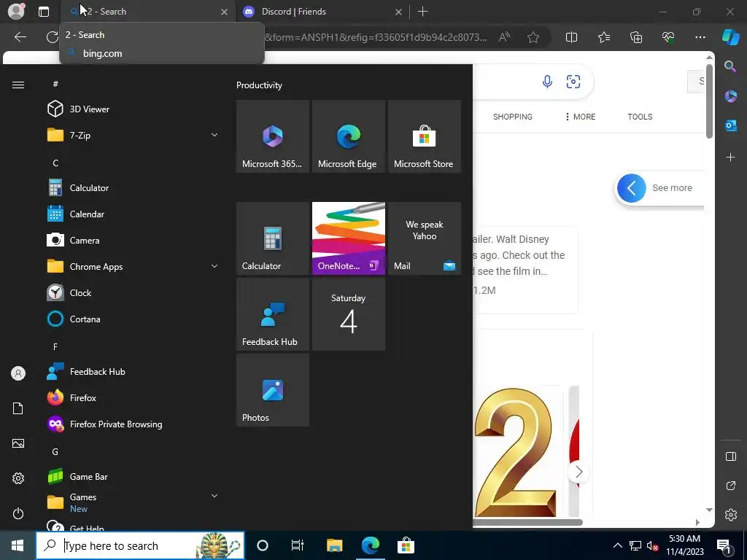Click the Edge vertical page scrollbar

pyautogui.click(x=709, y=101)
